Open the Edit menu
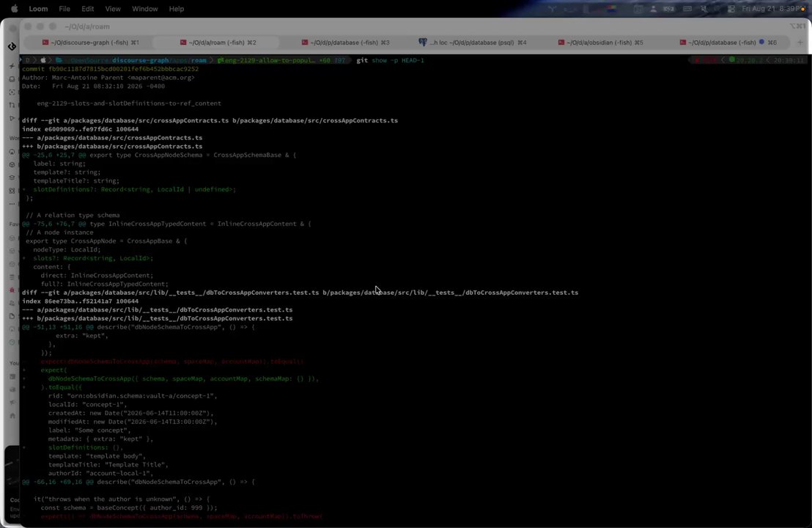The width and height of the screenshot is (812, 528). (x=87, y=9)
